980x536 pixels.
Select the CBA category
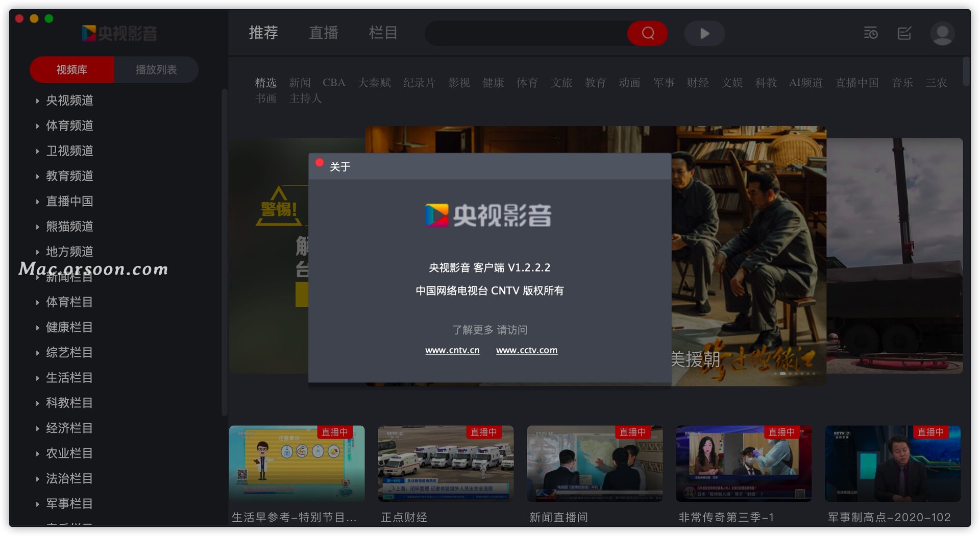pyautogui.click(x=334, y=83)
